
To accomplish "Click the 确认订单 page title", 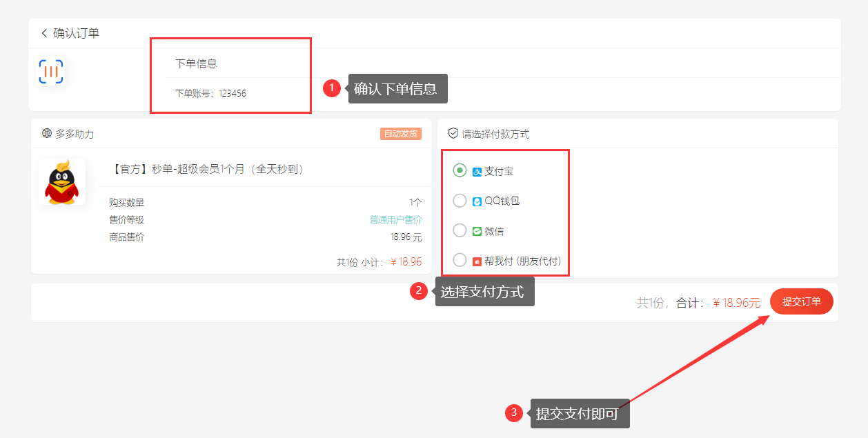I will coord(77,33).
